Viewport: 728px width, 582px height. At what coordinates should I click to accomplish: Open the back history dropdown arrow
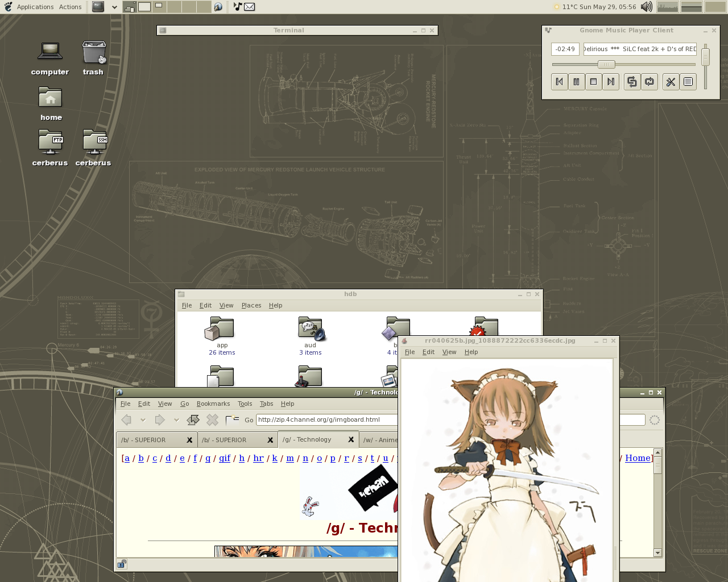pos(143,419)
